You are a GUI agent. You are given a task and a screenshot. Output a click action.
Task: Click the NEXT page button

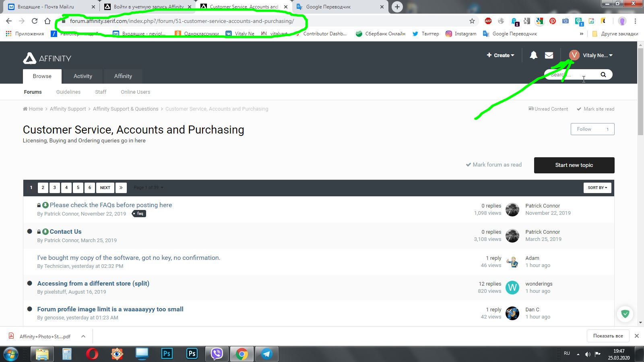click(105, 187)
